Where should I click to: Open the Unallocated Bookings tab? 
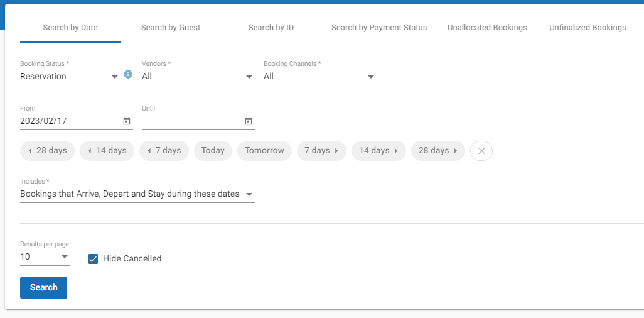pyautogui.click(x=487, y=28)
